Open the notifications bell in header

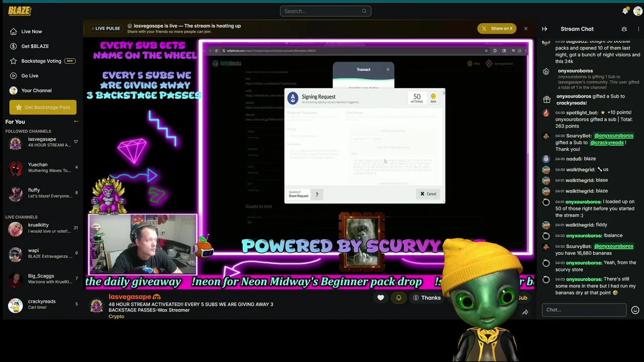[625, 11]
